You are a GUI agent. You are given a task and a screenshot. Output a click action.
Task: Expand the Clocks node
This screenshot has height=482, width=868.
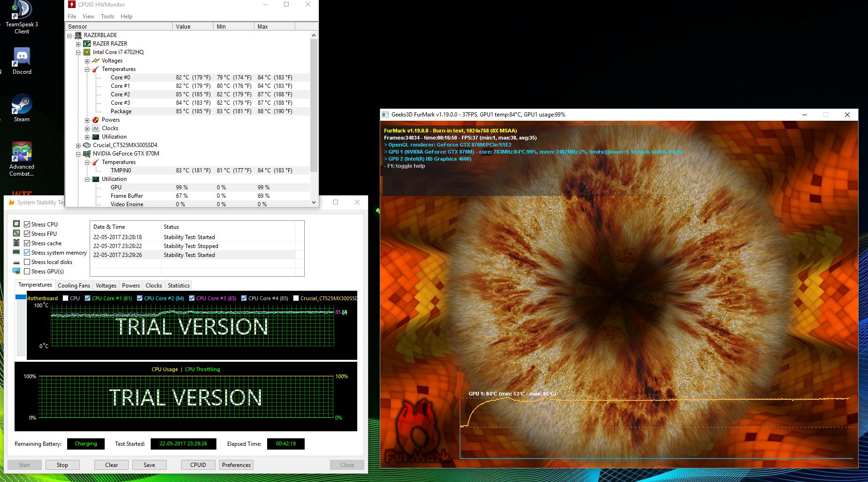[x=87, y=129]
